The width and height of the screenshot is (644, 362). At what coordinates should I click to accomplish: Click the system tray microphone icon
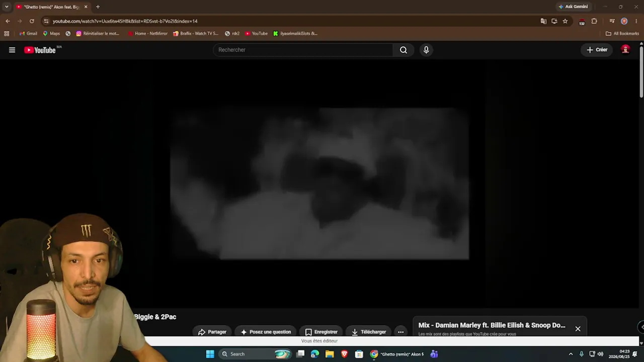point(582,354)
